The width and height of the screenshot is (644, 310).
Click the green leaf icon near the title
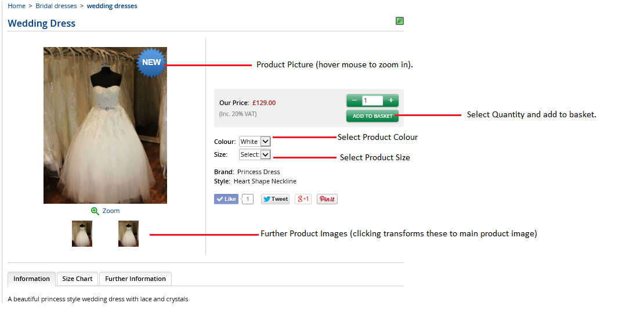[400, 20]
